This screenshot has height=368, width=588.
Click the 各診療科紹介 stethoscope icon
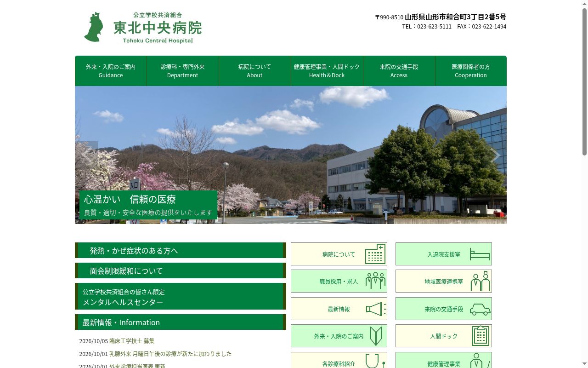(x=375, y=361)
